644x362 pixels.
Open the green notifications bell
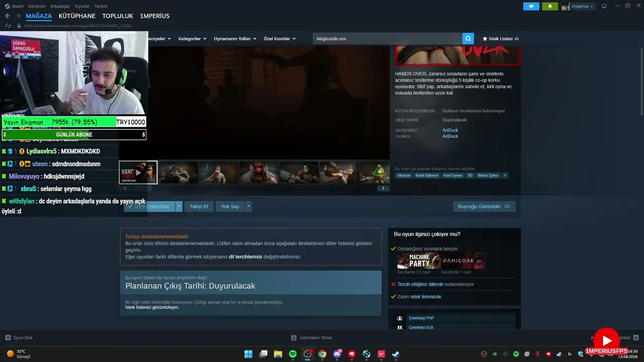(550, 7)
